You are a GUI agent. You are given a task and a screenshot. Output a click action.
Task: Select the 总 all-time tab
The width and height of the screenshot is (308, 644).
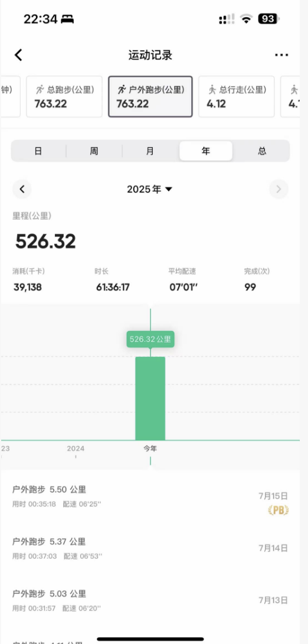click(x=262, y=151)
